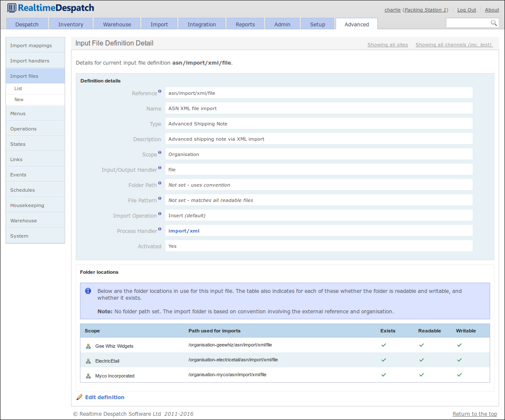505x420 pixels.
Task: Open Schedules sidebar section
Action: click(x=35, y=190)
